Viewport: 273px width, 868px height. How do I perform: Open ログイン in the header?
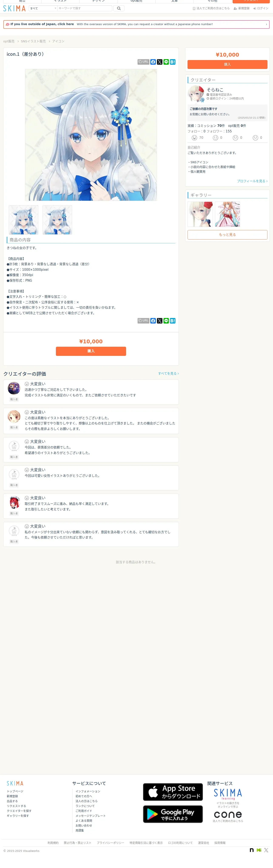[x=261, y=9]
